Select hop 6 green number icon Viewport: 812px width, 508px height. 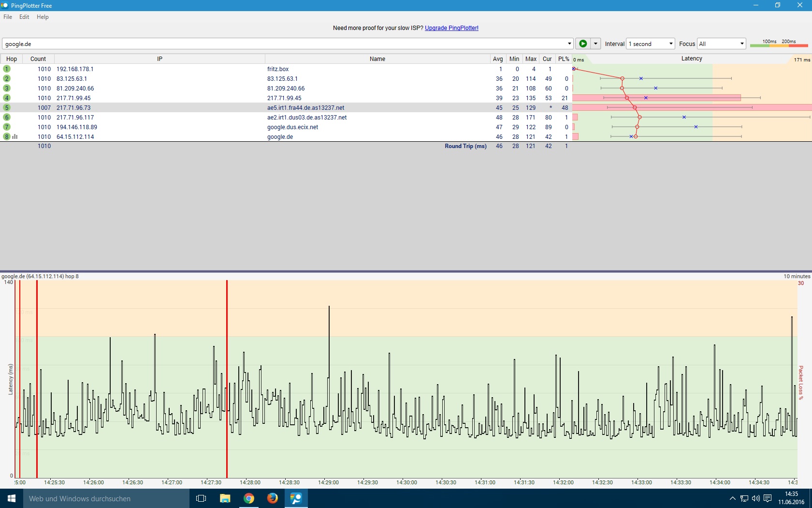click(7, 117)
